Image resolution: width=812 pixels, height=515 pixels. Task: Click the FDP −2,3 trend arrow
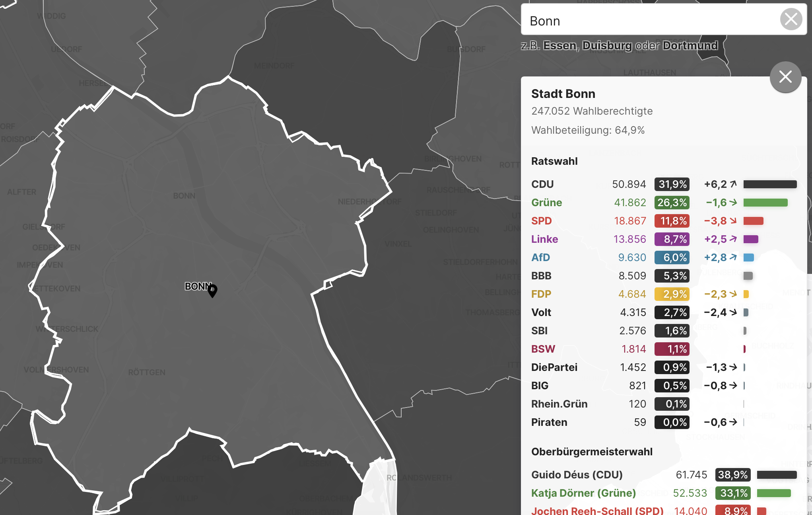pyautogui.click(x=733, y=294)
